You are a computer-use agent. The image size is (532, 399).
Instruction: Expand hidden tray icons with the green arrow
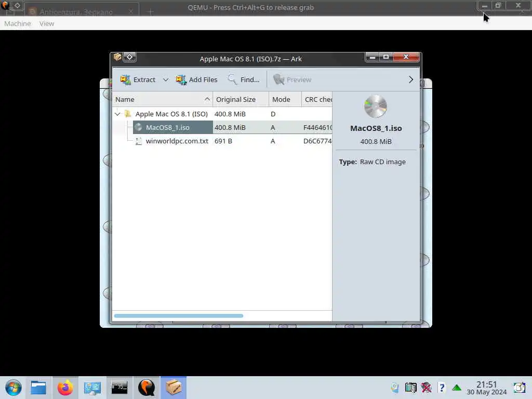pos(457,388)
